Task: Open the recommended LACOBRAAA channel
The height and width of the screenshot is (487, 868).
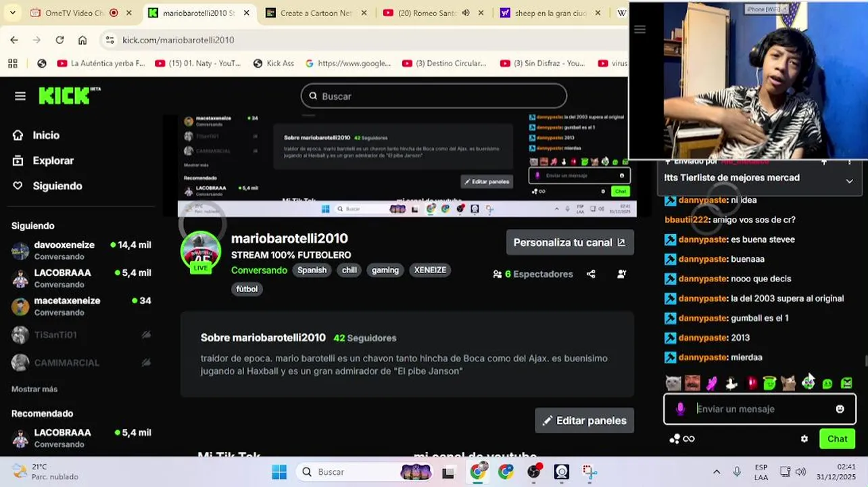Action: coord(81,438)
